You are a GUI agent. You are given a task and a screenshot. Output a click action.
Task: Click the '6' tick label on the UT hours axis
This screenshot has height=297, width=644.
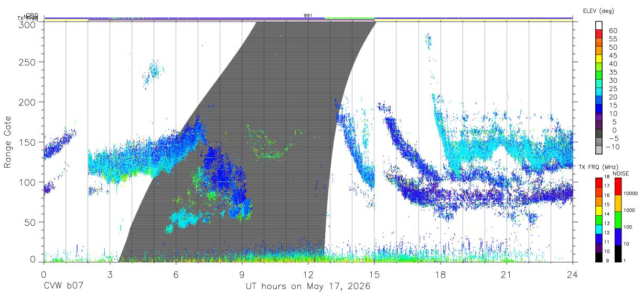coord(176,275)
